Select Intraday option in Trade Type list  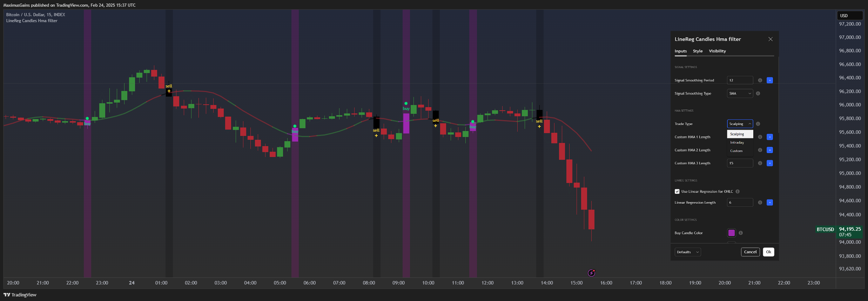[x=740, y=143]
